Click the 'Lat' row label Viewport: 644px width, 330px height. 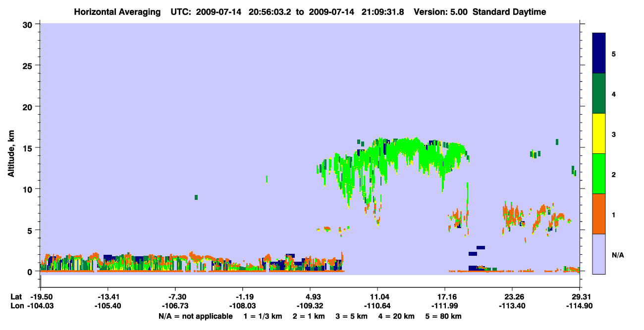[x=16, y=297]
